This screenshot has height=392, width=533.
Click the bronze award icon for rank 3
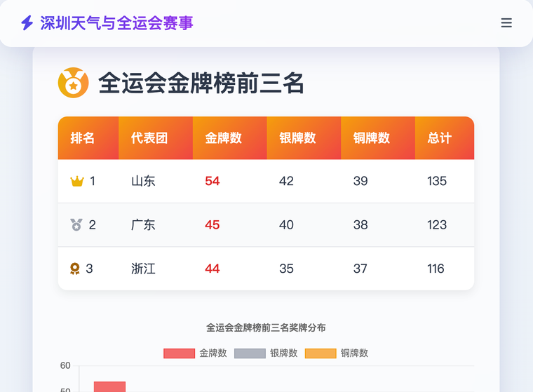click(x=75, y=269)
